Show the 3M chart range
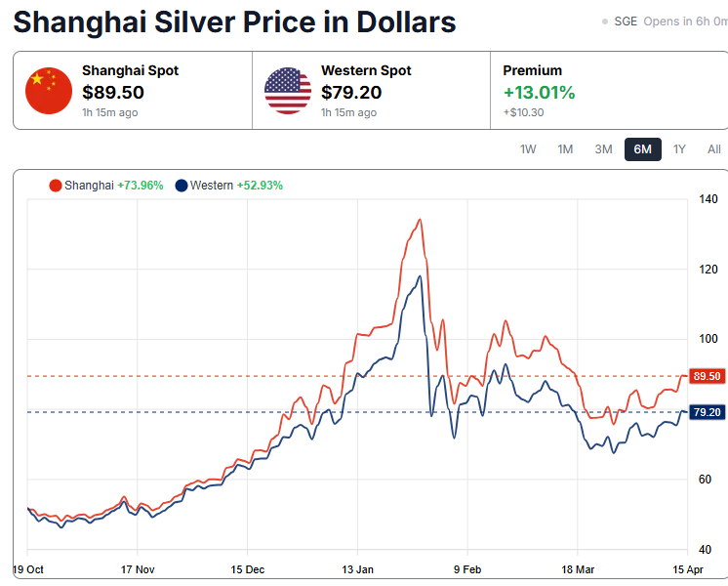728x586 pixels. 603,149
